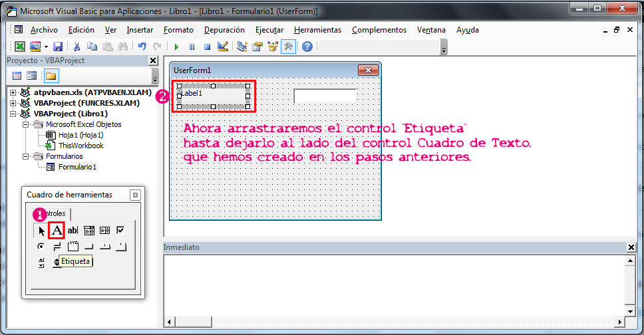Open the Insert UserForm dropdown arrow

tap(46, 47)
